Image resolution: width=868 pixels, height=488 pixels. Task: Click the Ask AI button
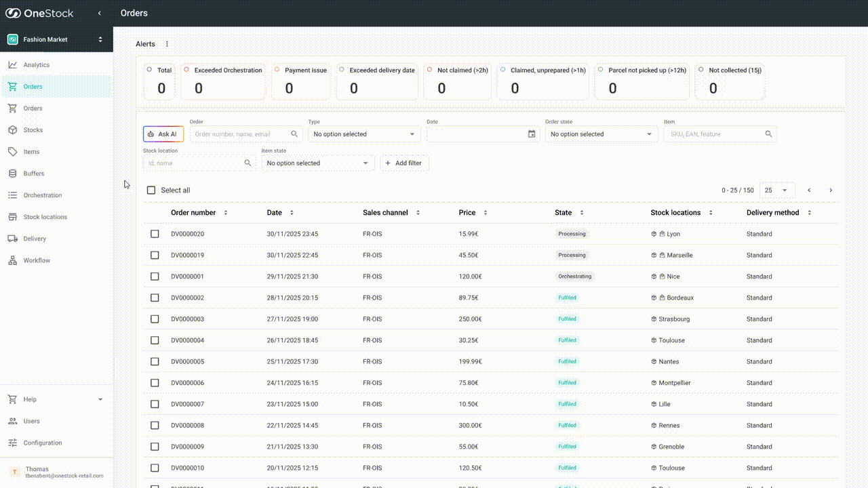point(163,134)
